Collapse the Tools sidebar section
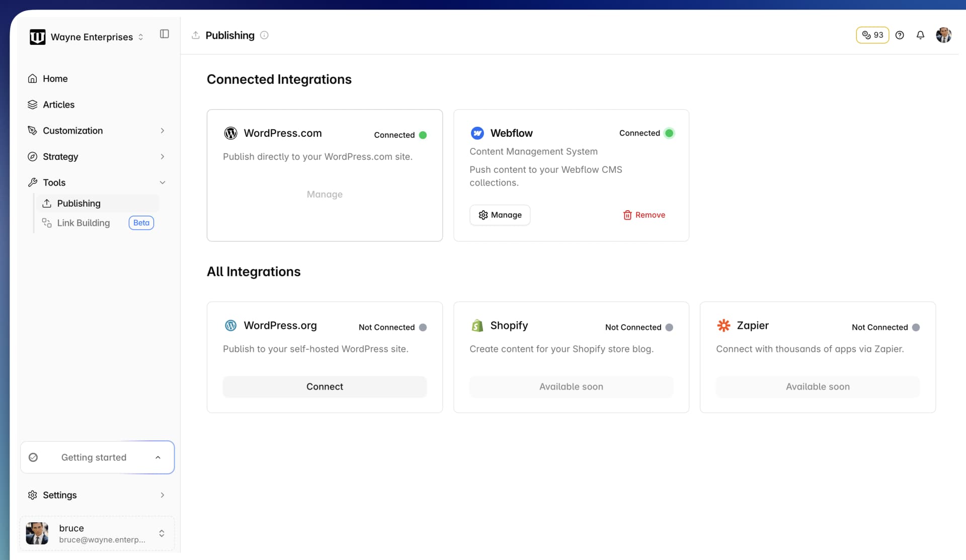 tap(162, 182)
